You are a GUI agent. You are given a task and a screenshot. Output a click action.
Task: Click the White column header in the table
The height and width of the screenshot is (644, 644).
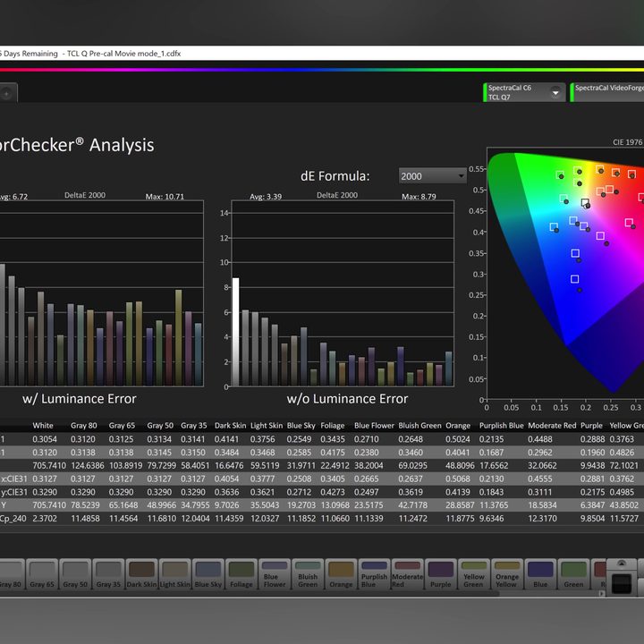tap(43, 426)
